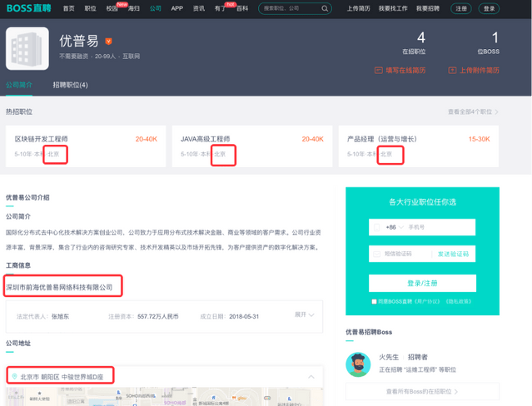This screenshot has width=532, height=406.
Task: Tick the 同意BOSS直聘 agreement checkbox
Action: [374, 301]
